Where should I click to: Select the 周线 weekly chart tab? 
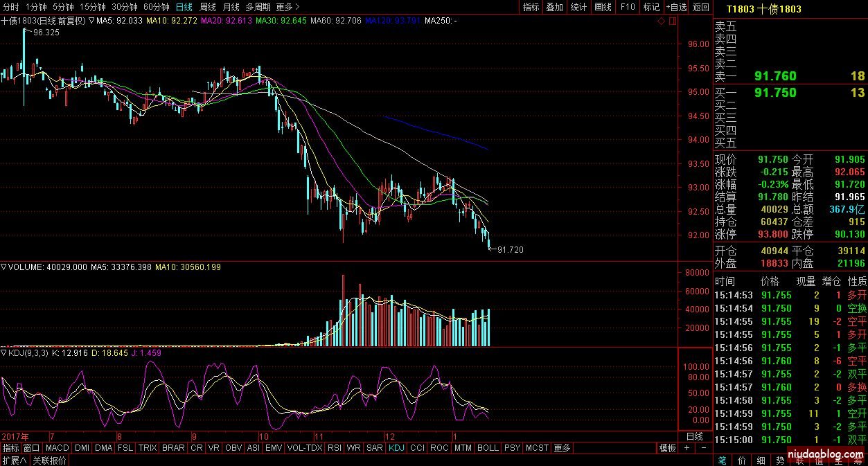(x=208, y=7)
